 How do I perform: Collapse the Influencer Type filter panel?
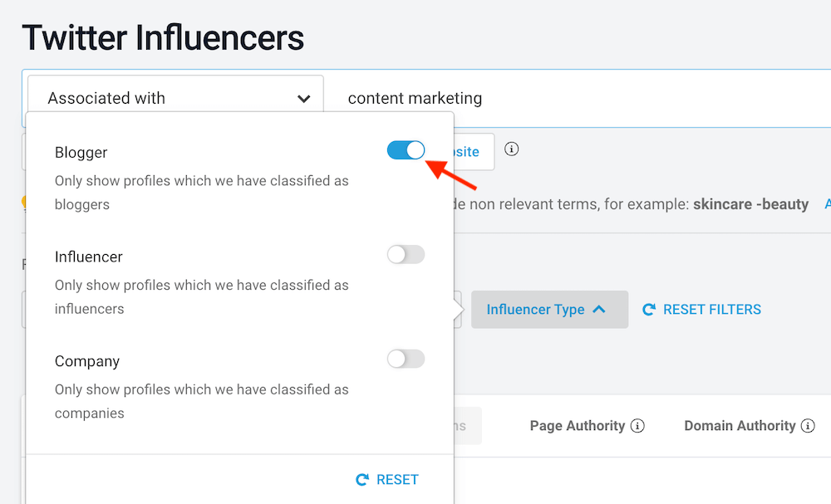(549, 309)
